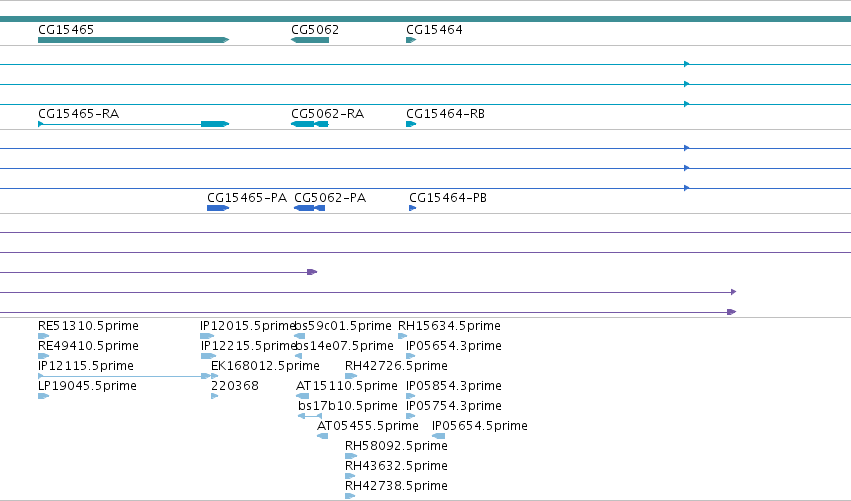851x501 pixels.
Task: Select the CG15465-PA protein feature
Action: [x=218, y=208]
